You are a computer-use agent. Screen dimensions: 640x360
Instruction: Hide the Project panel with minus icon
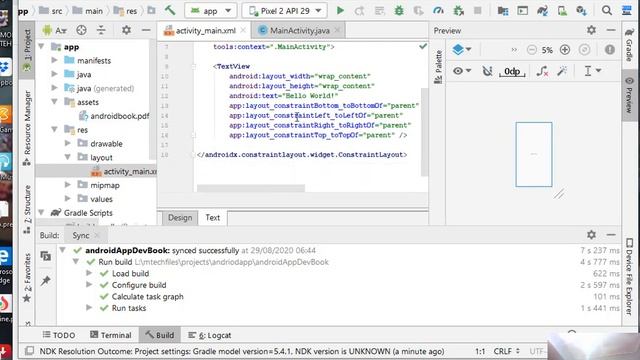pyautogui.click(x=146, y=30)
